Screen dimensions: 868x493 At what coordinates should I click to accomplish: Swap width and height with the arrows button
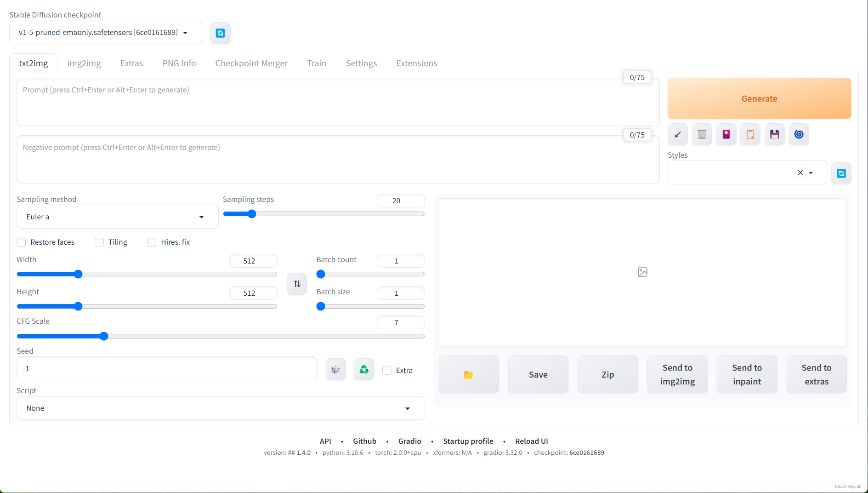297,284
